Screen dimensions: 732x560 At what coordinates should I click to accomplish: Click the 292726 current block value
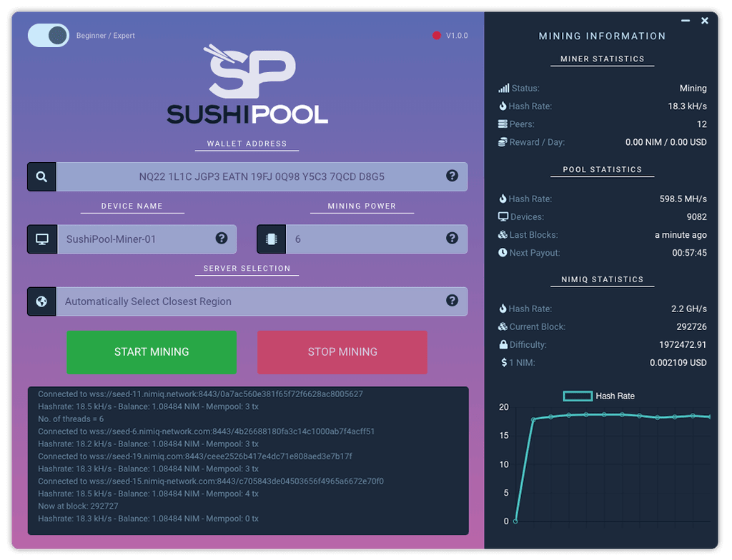coord(691,326)
